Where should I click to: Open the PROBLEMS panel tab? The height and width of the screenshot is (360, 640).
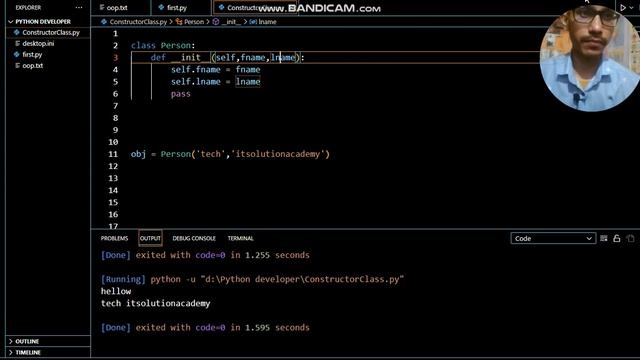[114, 238]
